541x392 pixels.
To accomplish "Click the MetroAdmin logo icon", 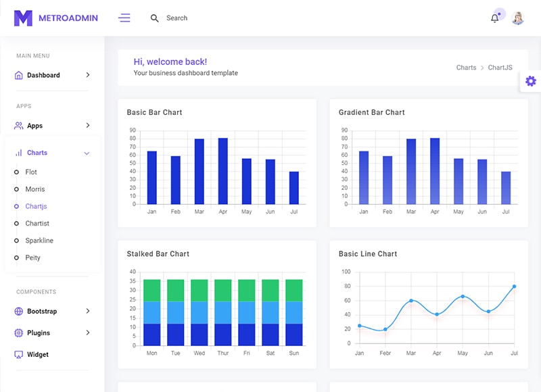I will pyautogui.click(x=23, y=18).
